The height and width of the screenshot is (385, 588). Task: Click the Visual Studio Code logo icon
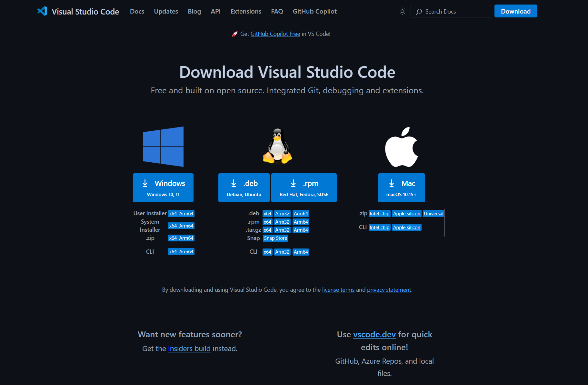[x=42, y=11]
